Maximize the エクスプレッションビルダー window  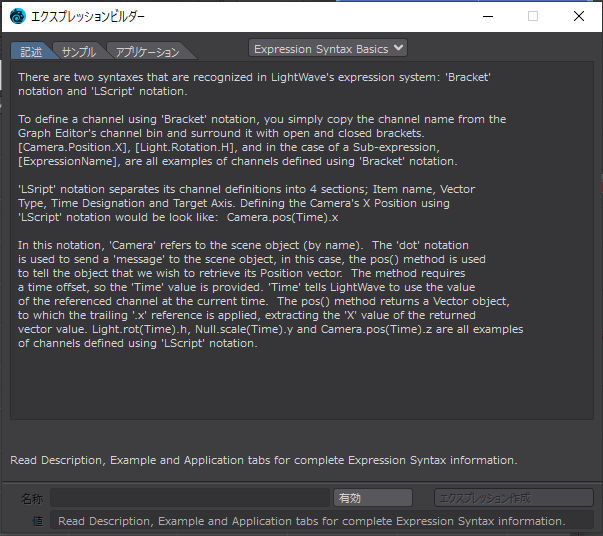point(533,17)
